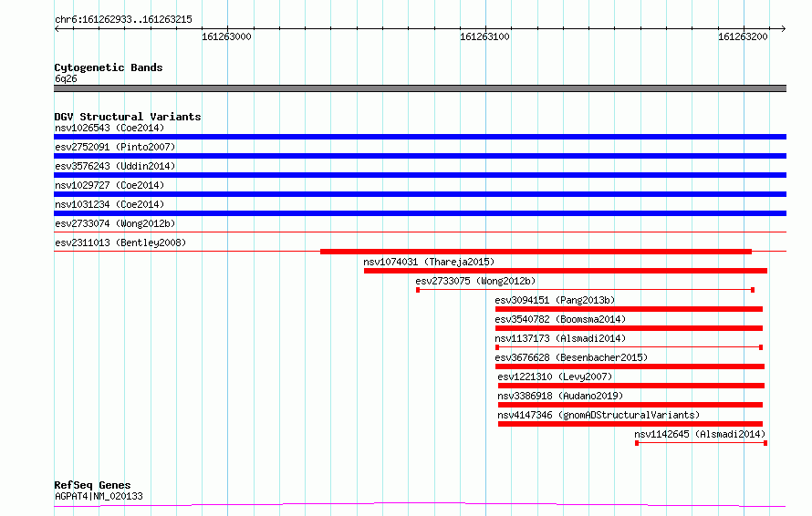Click the blue bar under esv3576243
812x516 pixels.
(x=420, y=175)
